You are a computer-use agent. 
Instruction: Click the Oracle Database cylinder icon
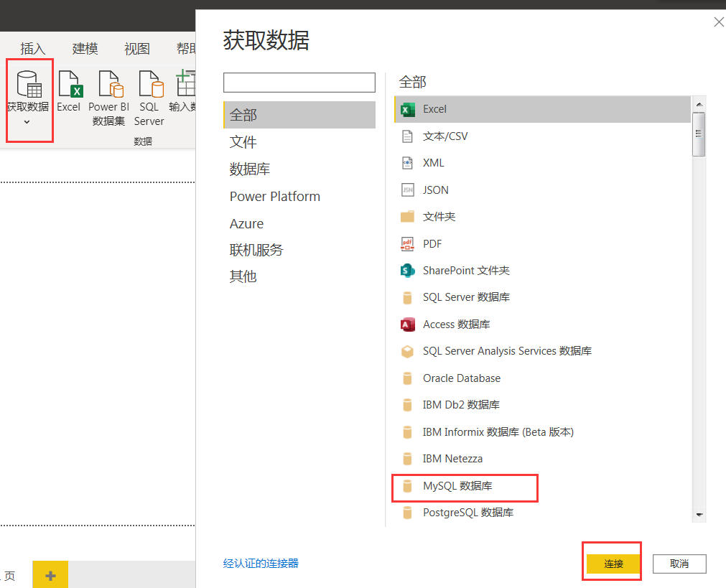pos(407,378)
